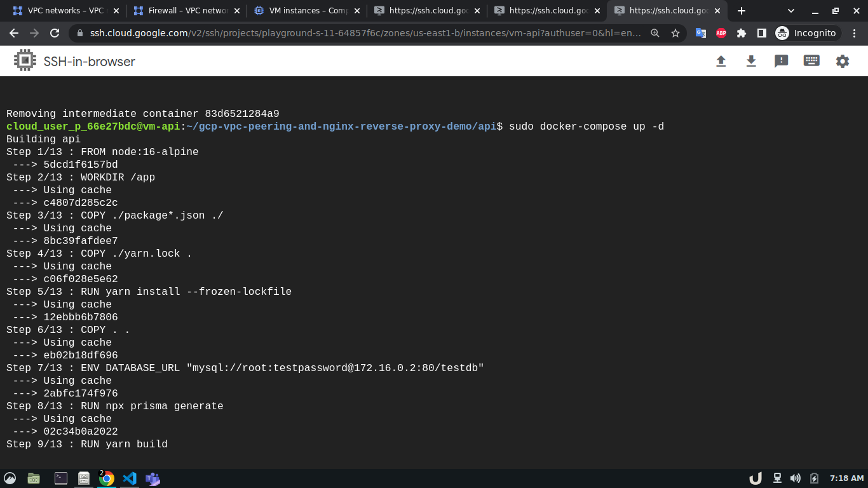This screenshot has height=488, width=868.
Task: Toggle the browser side panel
Action: [x=761, y=33]
